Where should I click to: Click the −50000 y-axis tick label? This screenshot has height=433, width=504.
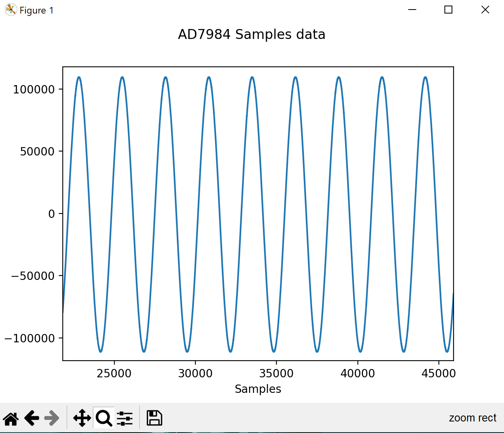coord(33,276)
